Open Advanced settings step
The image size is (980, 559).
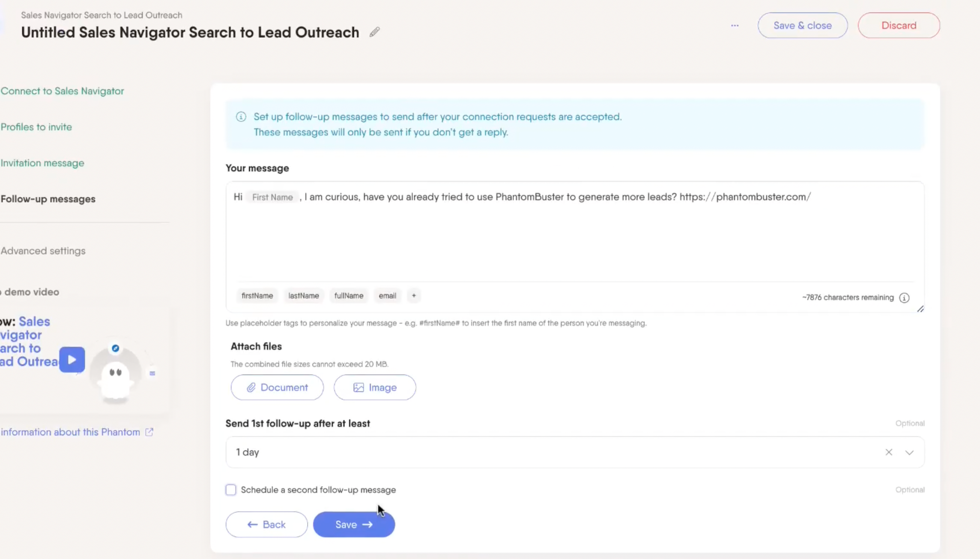(43, 251)
